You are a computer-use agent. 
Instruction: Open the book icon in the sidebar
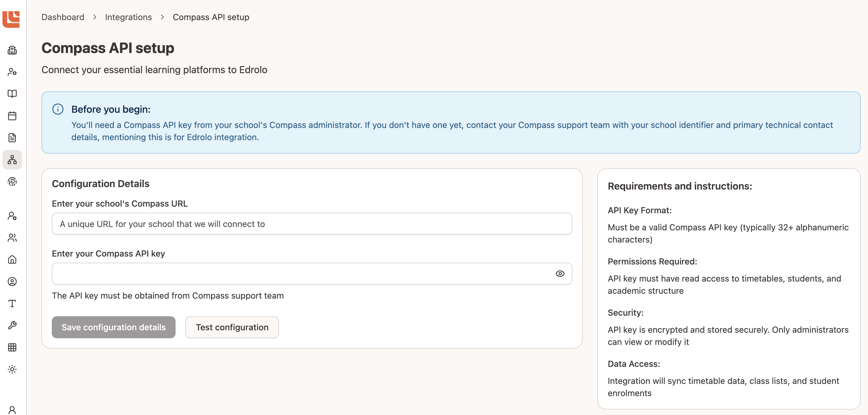coord(12,94)
